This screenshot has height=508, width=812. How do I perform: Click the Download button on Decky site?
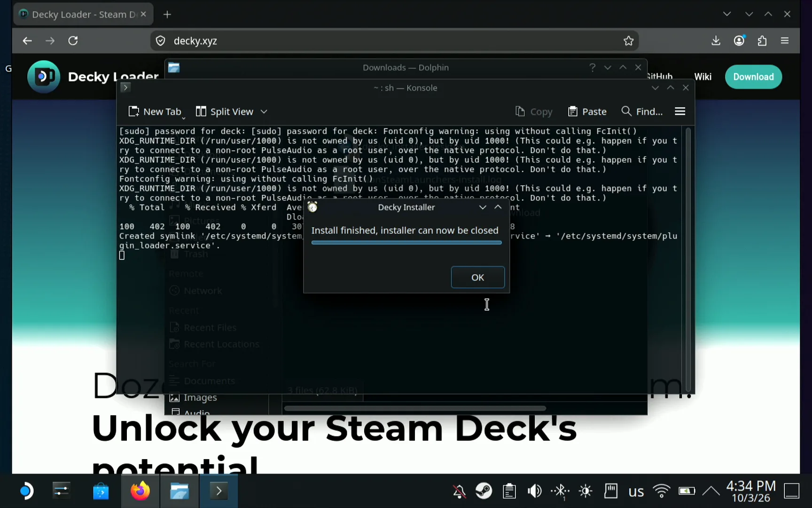[x=753, y=77]
